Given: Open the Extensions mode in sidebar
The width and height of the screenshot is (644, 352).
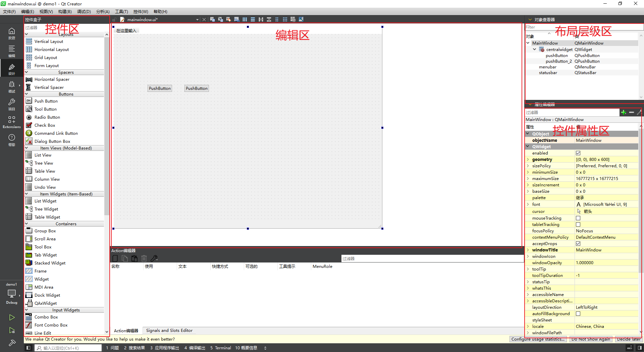Looking at the screenshot, I should [12, 122].
